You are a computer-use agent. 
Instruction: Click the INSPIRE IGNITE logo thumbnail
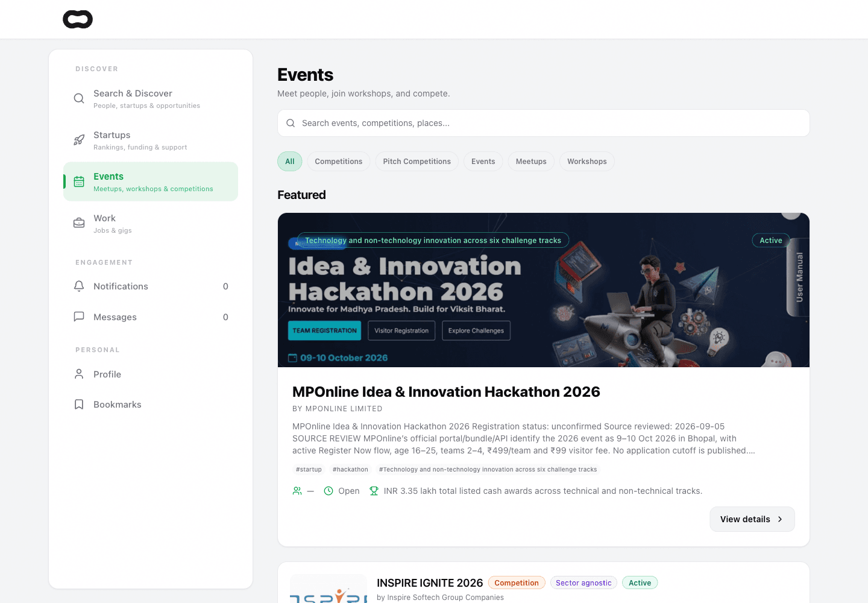tap(329, 589)
